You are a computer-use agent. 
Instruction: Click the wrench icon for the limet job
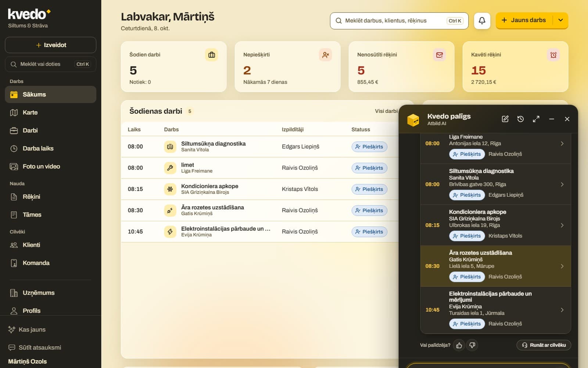(170, 168)
